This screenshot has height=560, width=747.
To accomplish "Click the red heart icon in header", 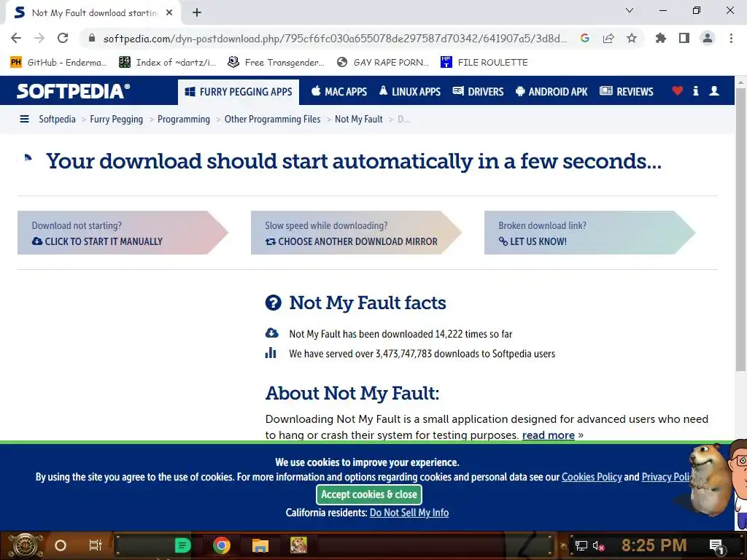I will click(677, 90).
